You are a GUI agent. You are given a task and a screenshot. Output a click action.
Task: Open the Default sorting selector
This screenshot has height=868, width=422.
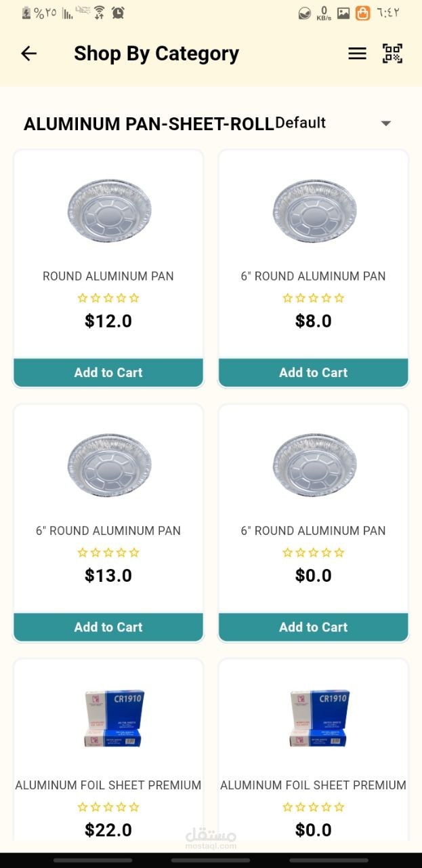coord(301,123)
